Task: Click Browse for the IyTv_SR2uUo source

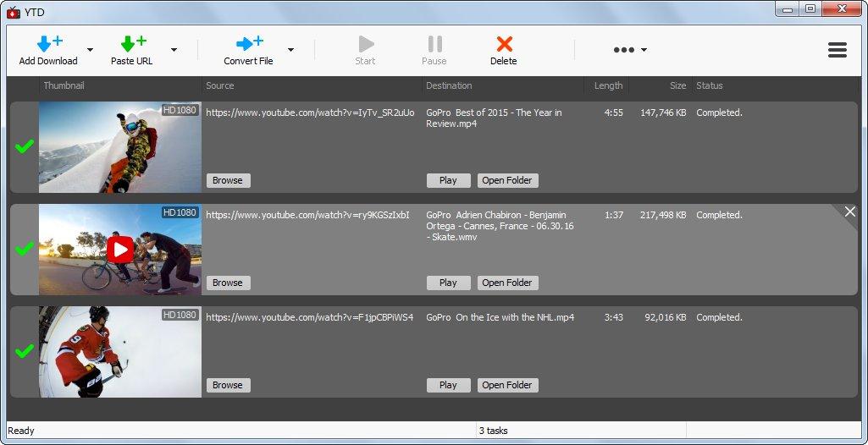Action: (228, 180)
